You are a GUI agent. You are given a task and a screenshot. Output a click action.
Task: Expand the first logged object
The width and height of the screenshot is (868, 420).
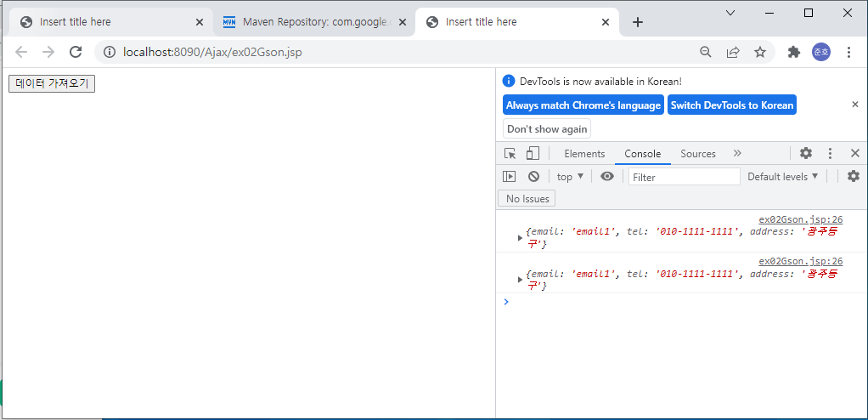(520, 238)
